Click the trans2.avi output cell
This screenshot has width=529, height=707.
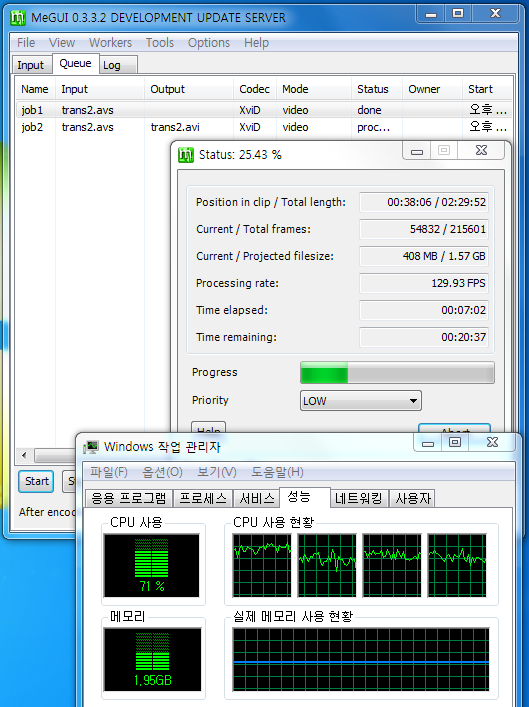point(175,127)
